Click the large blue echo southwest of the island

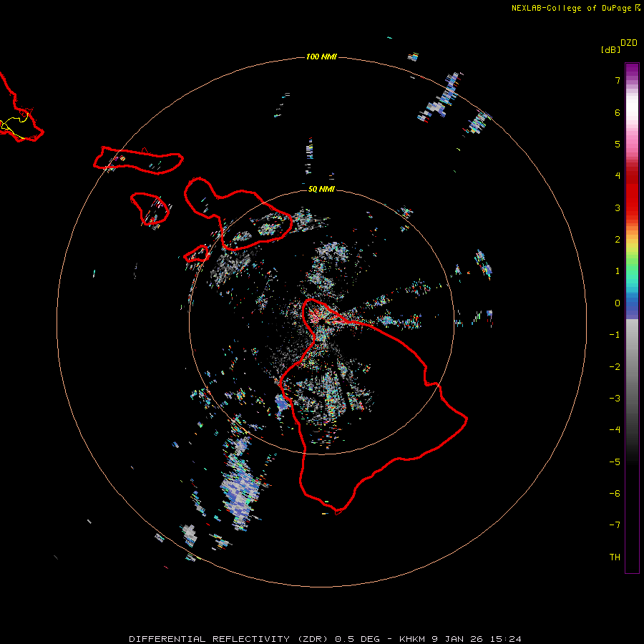[240, 489]
